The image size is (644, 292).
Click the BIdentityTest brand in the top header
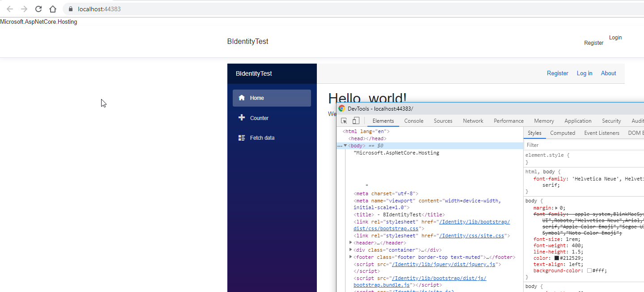coord(247,41)
